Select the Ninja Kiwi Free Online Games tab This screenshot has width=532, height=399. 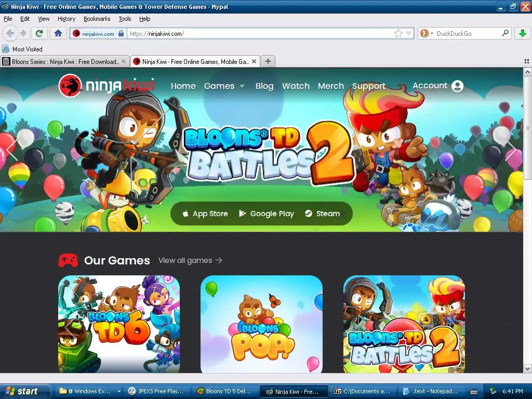click(x=195, y=61)
